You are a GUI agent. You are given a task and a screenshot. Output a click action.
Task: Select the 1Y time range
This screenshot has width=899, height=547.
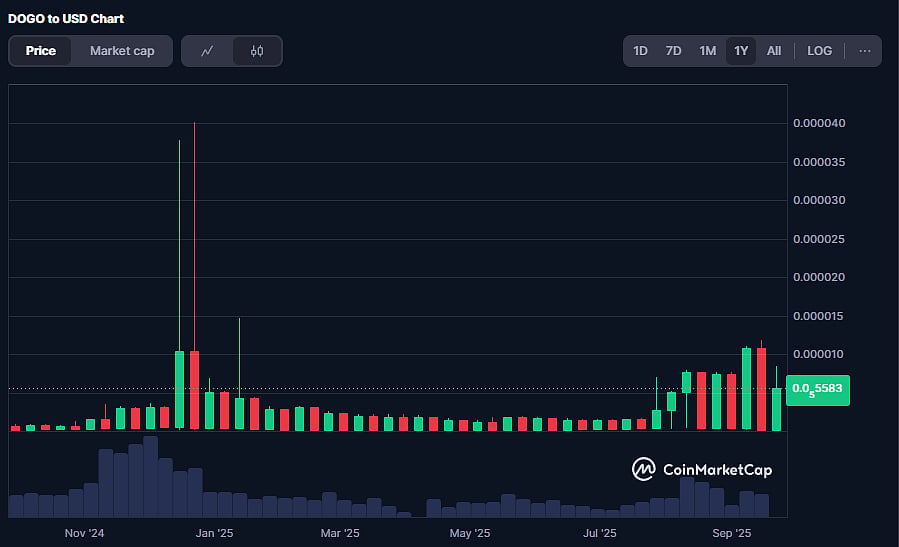pyautogui.click(x=741, y=51)
